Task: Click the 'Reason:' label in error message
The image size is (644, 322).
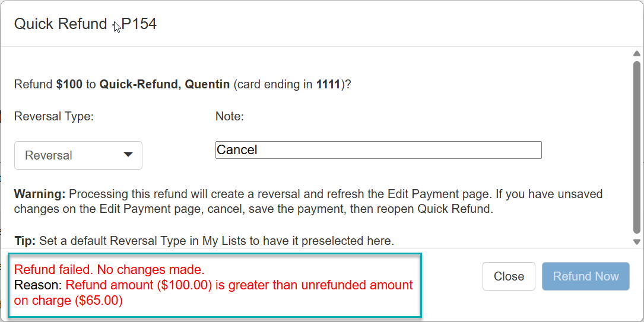Action: [x=38, y=285]
